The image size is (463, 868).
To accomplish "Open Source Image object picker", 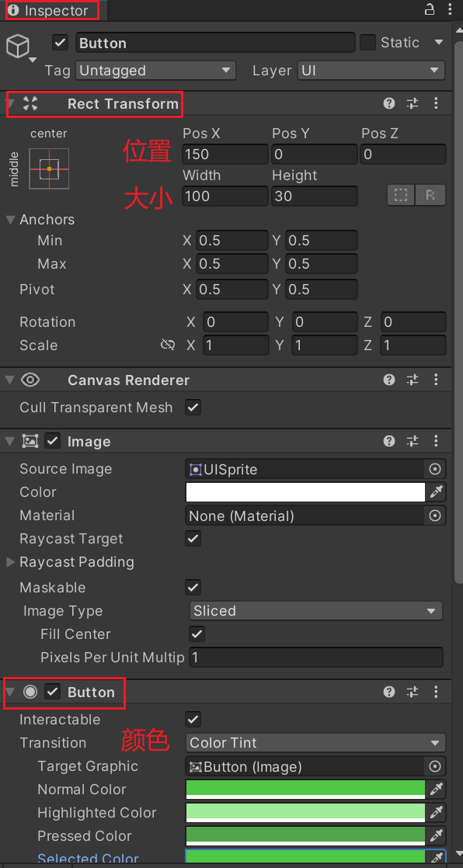I will 435,470.
